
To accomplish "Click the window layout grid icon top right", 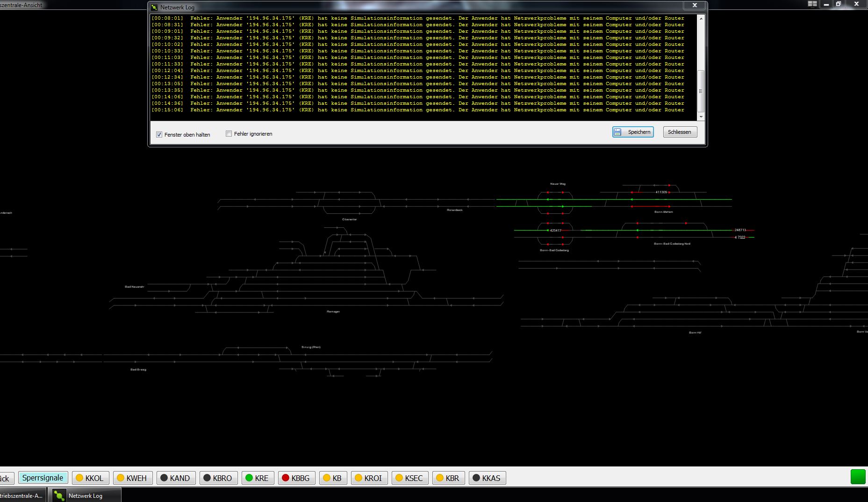I will click(812, 4).
